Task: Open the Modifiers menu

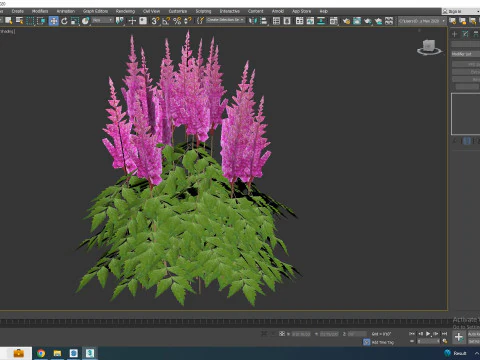Action: (x=40, y=11)
